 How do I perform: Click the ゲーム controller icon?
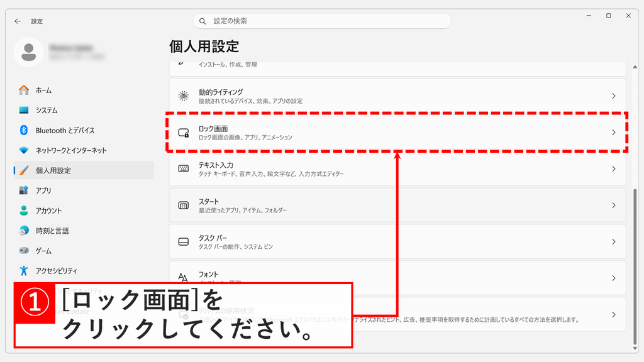tap(24, 250)
